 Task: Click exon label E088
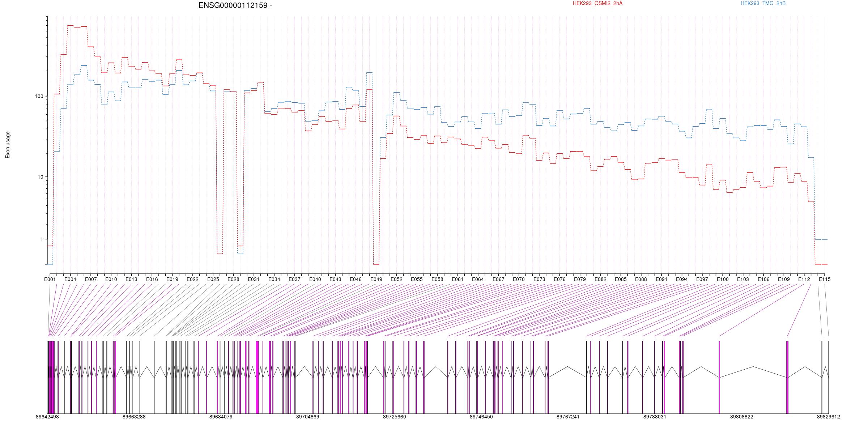pyautogui.click(x=641, y=279)
